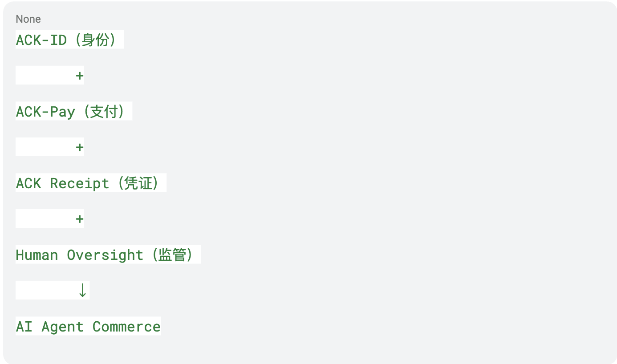Viewport: 617px width, 364px height.
Task: Click the Human Oversight (监管) line
Action: click(x=108, y=255)
